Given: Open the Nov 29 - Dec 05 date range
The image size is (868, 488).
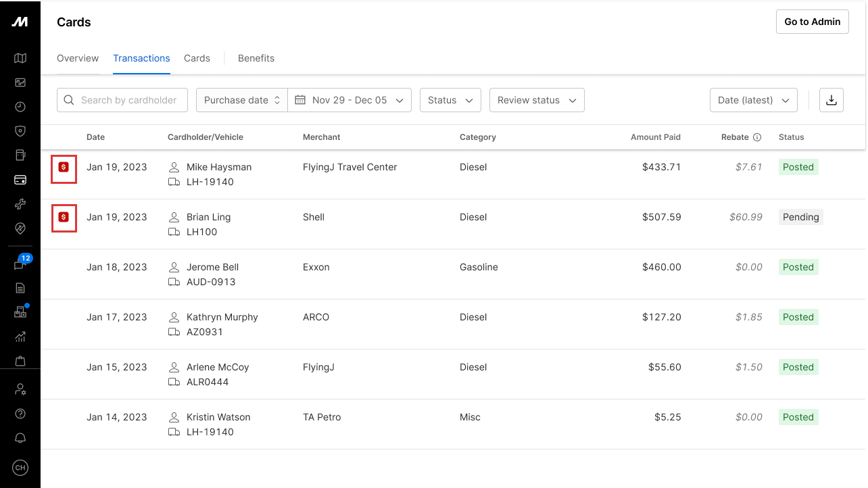Looking at the screenshot, I should tap(349, 100).
